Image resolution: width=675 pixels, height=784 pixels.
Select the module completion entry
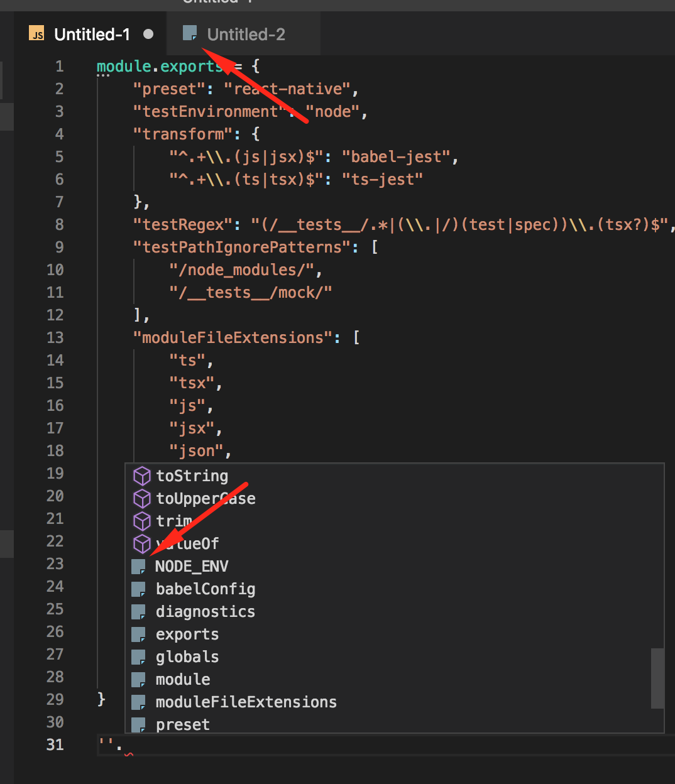[x=183, y=679]
